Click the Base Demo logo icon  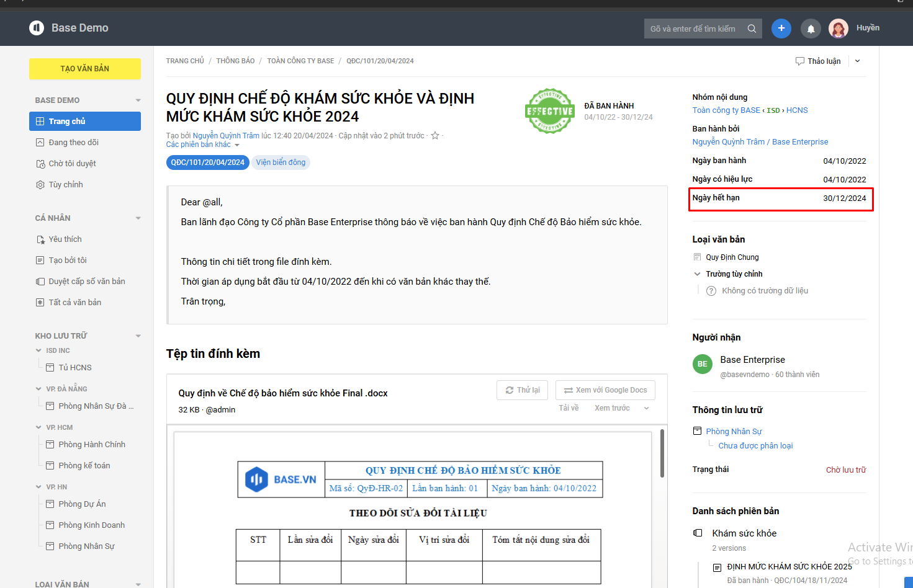pyautogui.click(x=37, y=28)
